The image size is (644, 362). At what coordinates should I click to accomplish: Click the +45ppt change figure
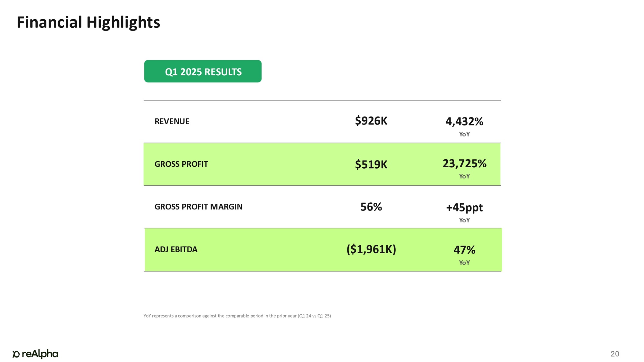tap(464, 208)
